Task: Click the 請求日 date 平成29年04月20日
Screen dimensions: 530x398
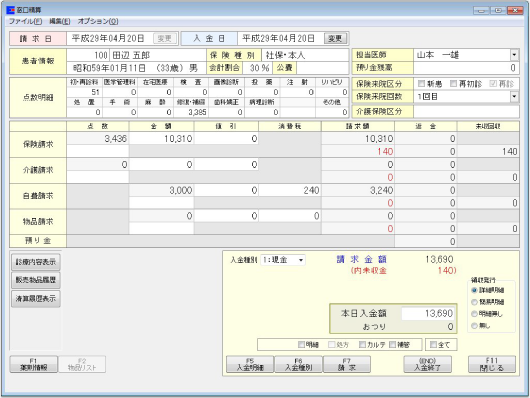Action: click(108, 39)
